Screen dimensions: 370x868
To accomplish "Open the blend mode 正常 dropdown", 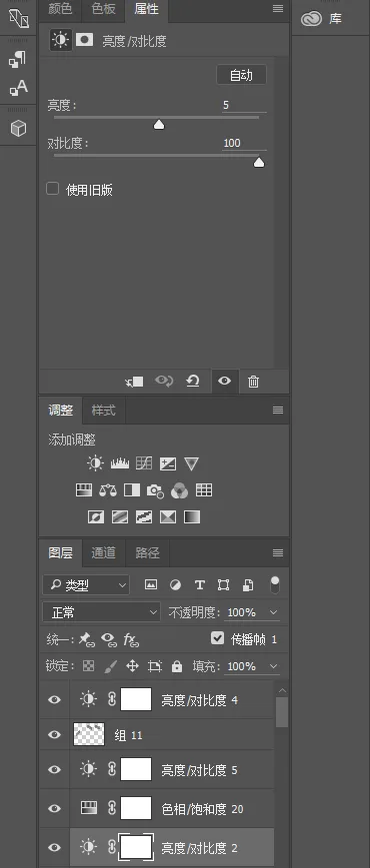I will click(x=101, y=612).
